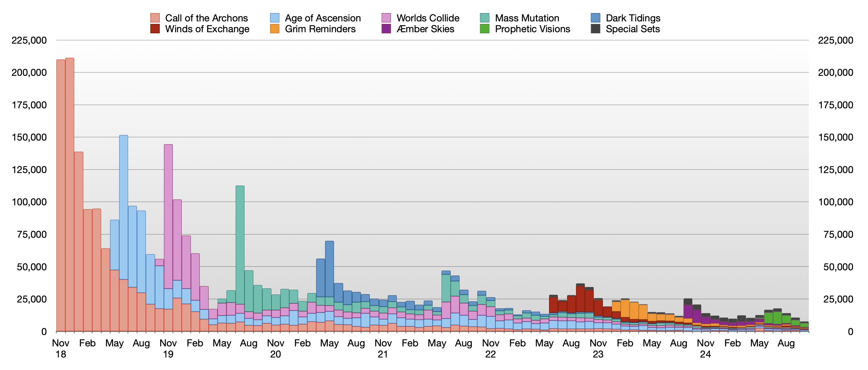Click the Worlds Collide pink legend swatch
Image resolution: width=868 pixels, height=370 pixels.
[386, 18]
